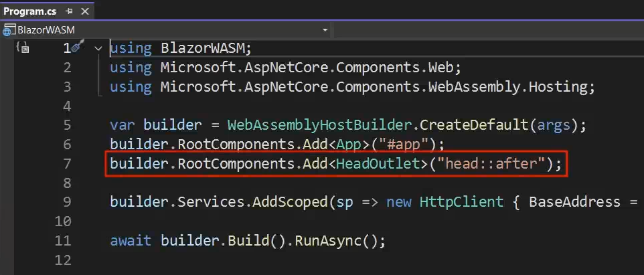Screen dimensions: 644x275
Task: Click the code indicator icon left of line 1
Action: coord(23,48)
